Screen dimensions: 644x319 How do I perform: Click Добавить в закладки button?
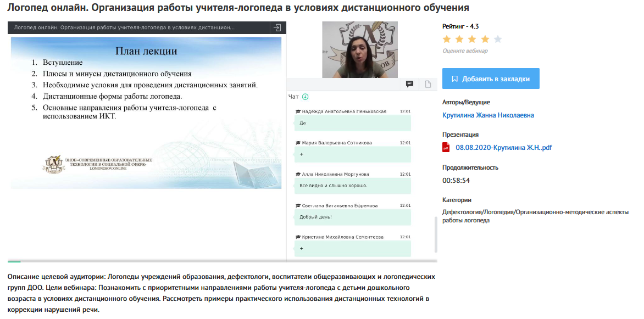[x=491, y=79]
